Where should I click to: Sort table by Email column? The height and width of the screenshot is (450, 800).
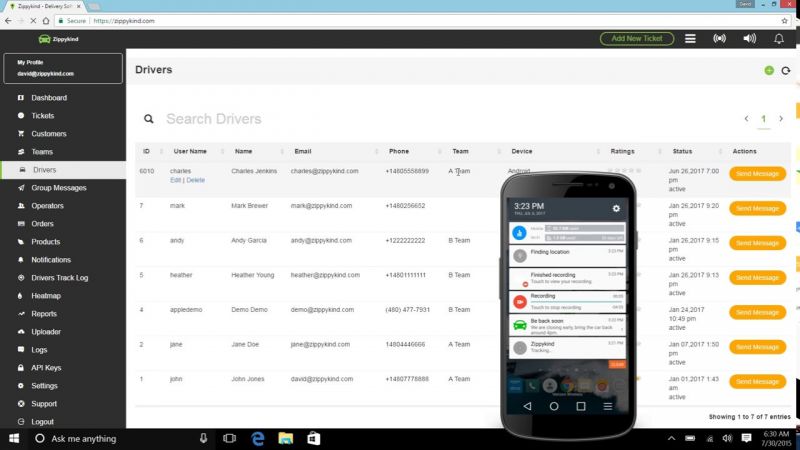coord(303,152)
